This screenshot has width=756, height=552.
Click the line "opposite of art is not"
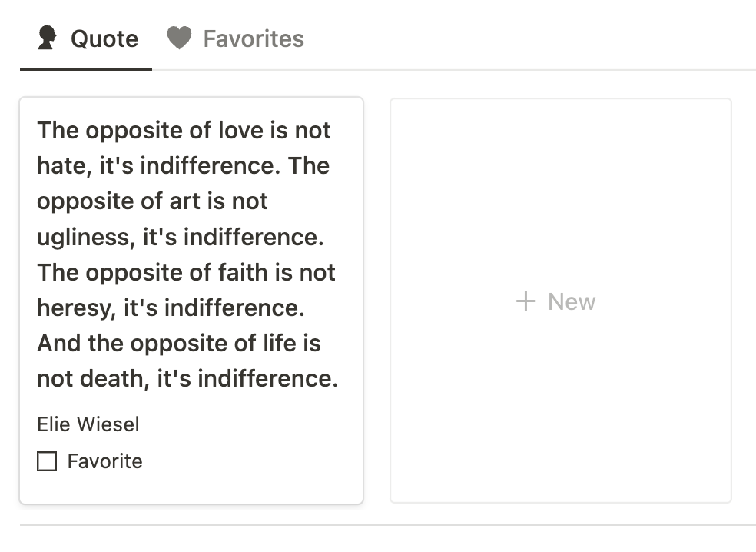pos(152,201)
